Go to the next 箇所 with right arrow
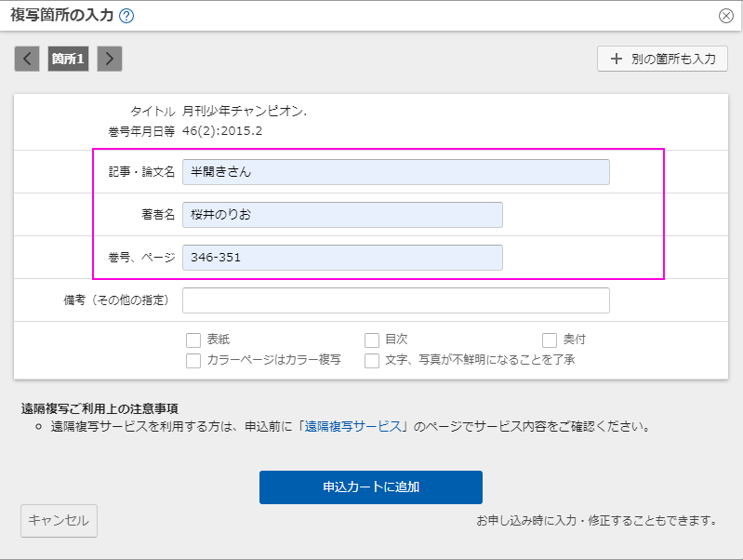The width and height of the screenshot is (743, 560). click(x=110, y=59)
